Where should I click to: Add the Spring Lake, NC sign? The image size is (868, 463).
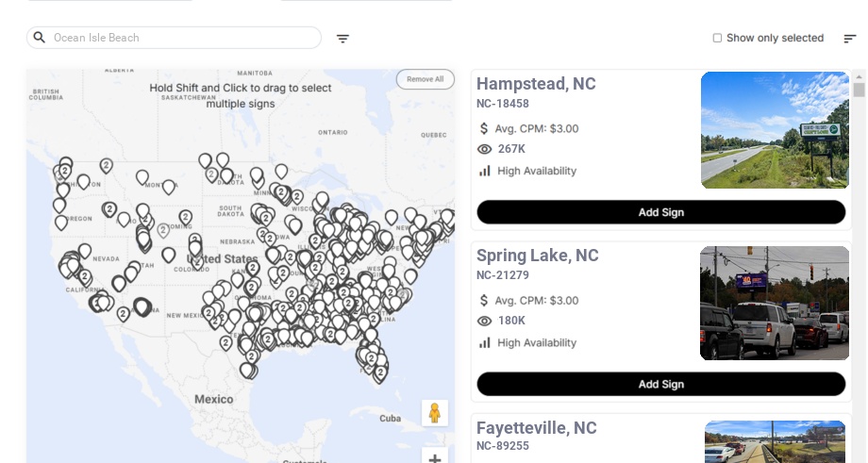click(x=660, y=384)
